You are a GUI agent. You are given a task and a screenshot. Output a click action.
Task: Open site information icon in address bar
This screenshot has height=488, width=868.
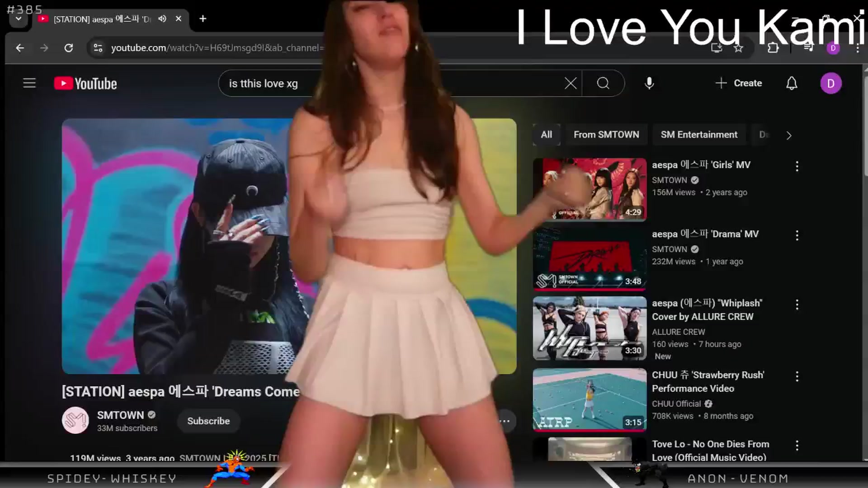coord(98,48)
